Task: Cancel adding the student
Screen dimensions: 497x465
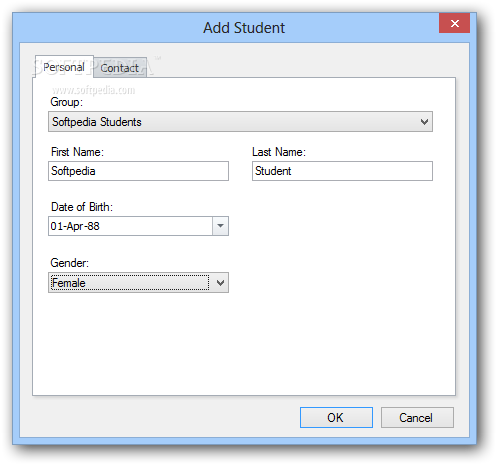Action: point(417,417)
